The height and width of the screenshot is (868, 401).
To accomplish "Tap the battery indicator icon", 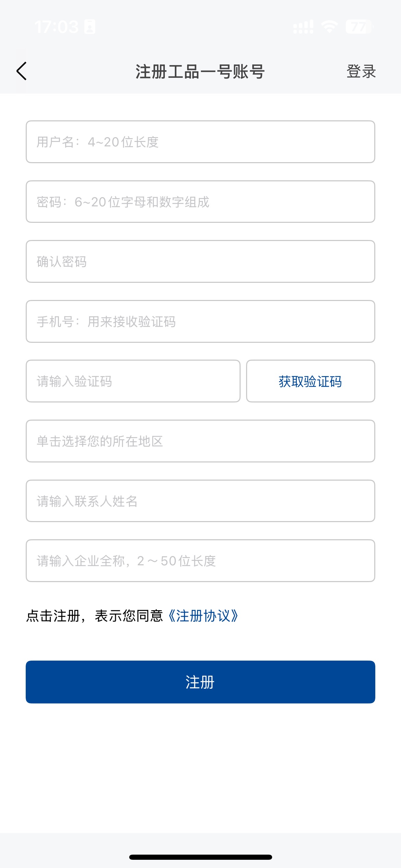I will [359, 26].
